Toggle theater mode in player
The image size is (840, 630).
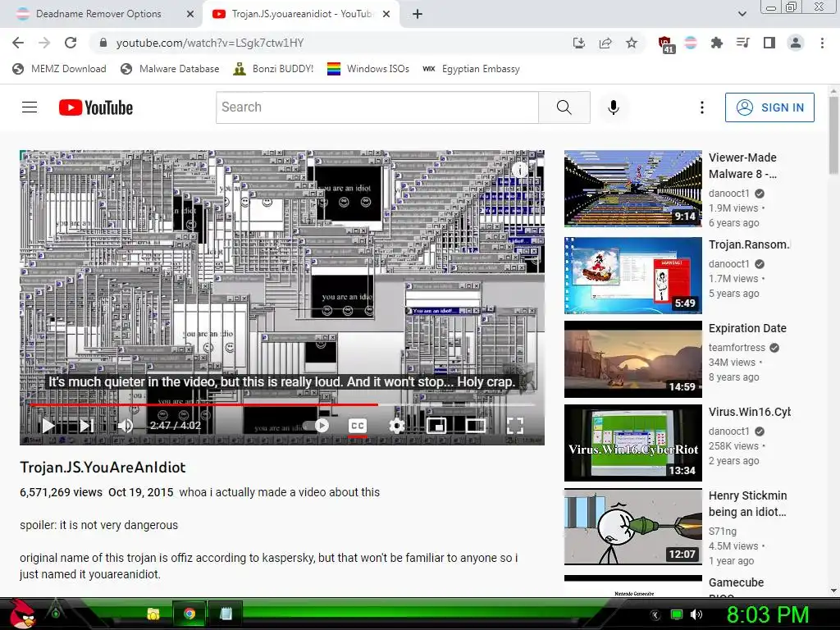(x=475, y=426)
